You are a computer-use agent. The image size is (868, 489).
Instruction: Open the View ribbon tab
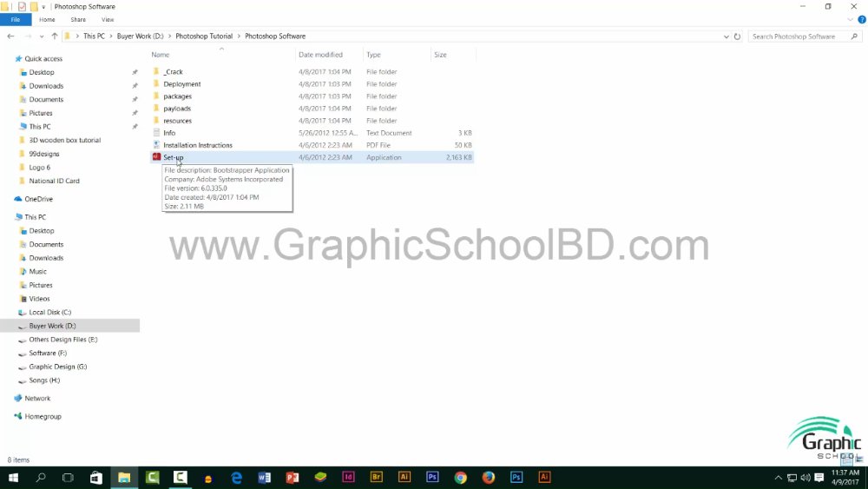tap(108, 19)
